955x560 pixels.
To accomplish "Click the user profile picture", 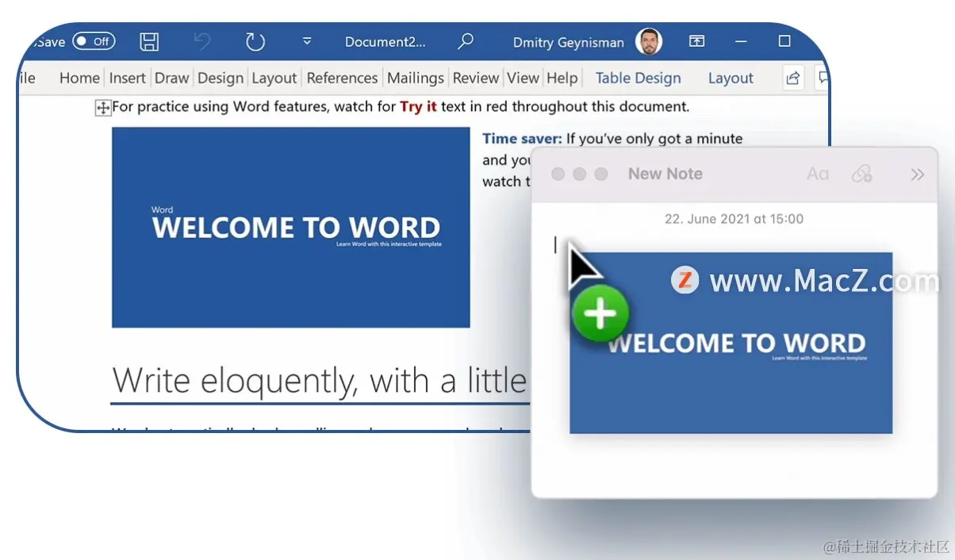I will click(x=649, y=42).
